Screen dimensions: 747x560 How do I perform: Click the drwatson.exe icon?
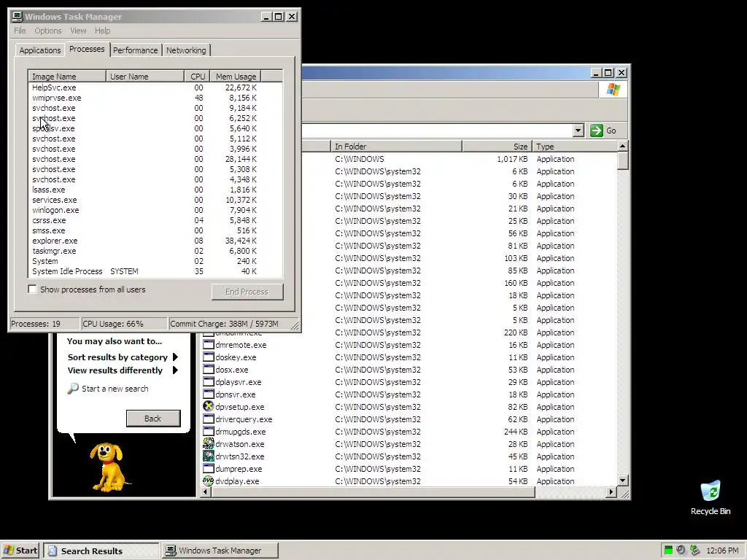point(208,444)
